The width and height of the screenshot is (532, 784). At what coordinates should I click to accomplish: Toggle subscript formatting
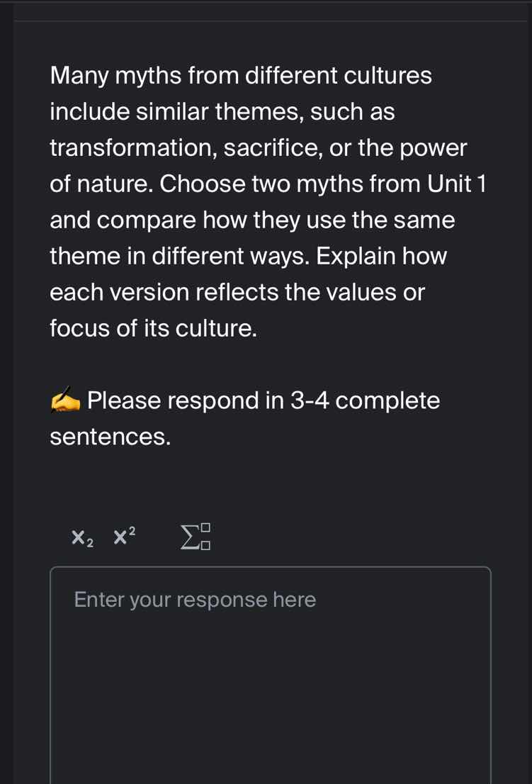82,538
